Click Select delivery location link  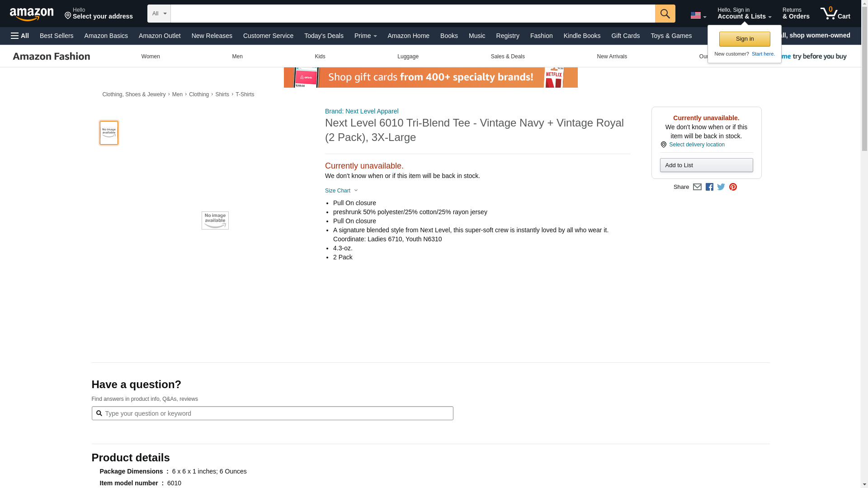coord(696,145)
